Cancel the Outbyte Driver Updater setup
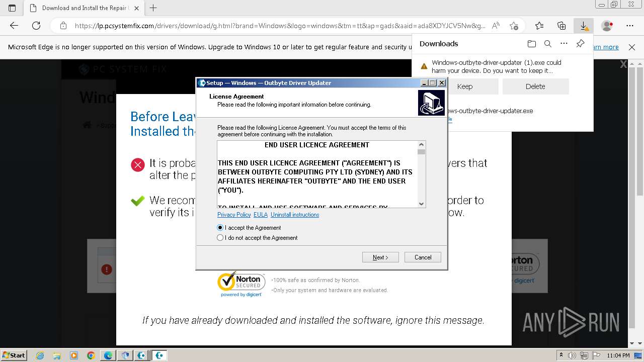 click(x=423, y=257)
